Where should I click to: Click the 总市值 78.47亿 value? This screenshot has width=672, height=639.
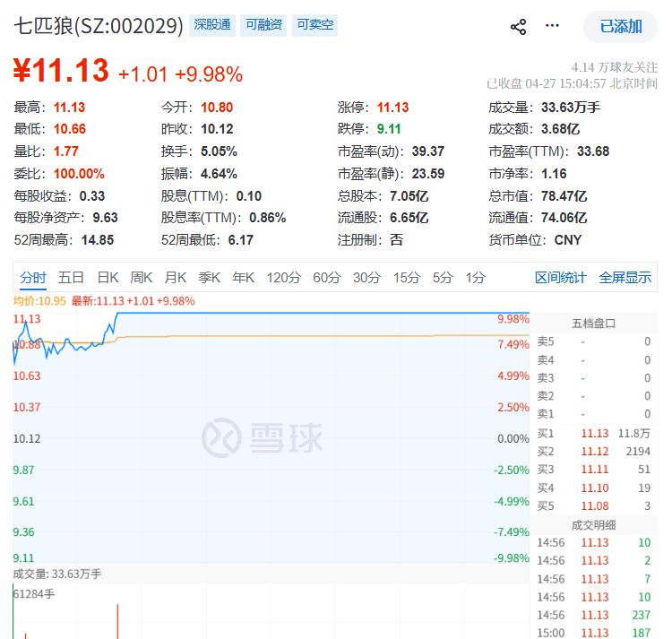pos(564,196)
